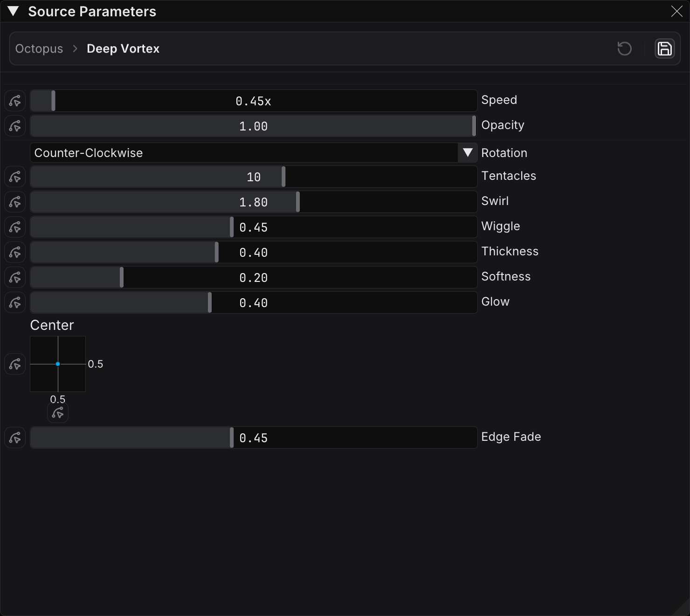Click the modulation icon beside Swirl slider
Viewport: 690px width, 616px height.
pos(15,202)
